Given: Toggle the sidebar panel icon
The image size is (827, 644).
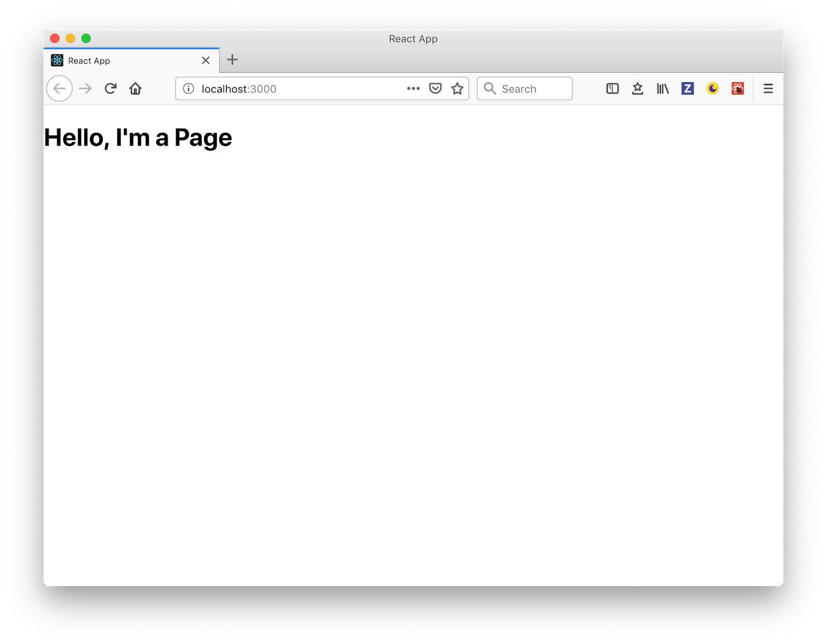Looking at the screenshot, I should point(612,89).
